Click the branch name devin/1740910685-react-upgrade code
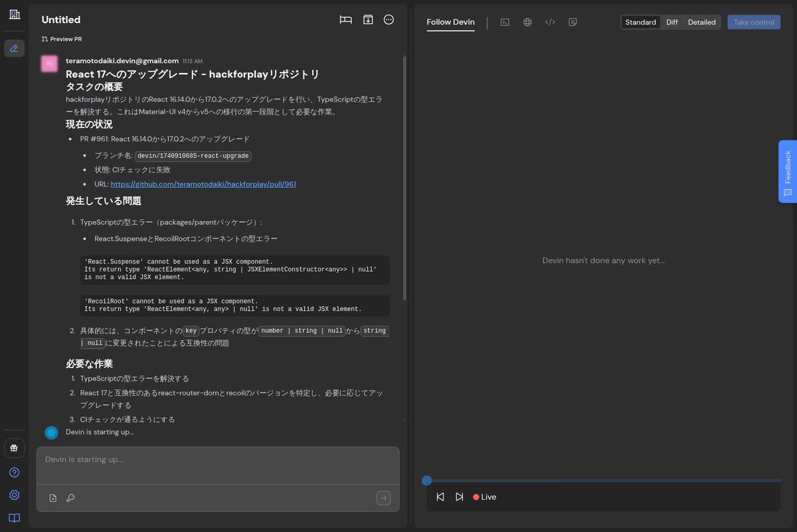This screenshot has width=797, height=532. click(x=193, y=156)
